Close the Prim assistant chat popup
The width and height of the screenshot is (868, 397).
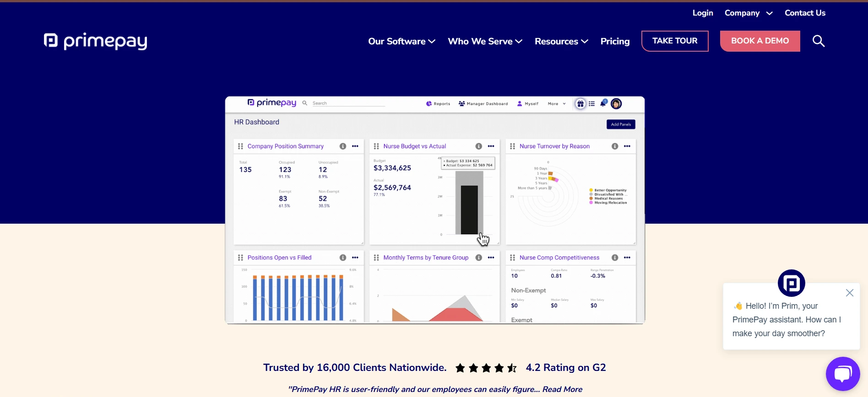[850, 293]
